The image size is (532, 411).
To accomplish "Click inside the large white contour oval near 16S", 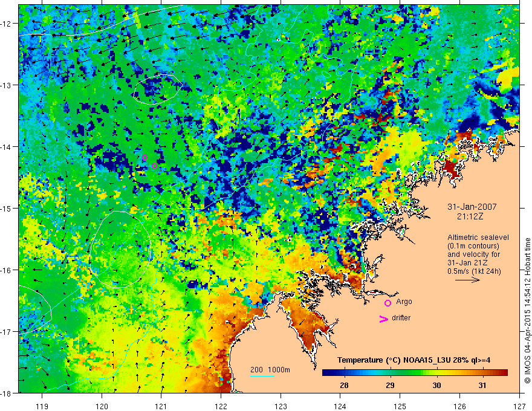I will [120, 249].
